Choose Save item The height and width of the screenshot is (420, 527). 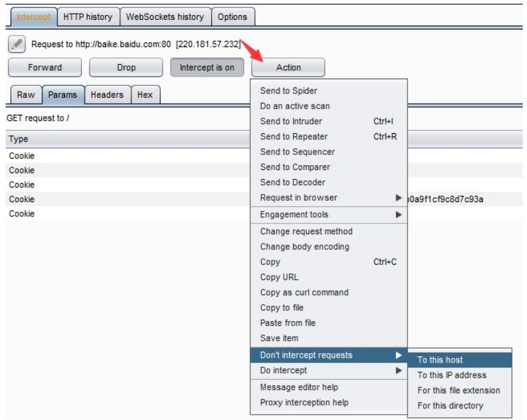329,339
